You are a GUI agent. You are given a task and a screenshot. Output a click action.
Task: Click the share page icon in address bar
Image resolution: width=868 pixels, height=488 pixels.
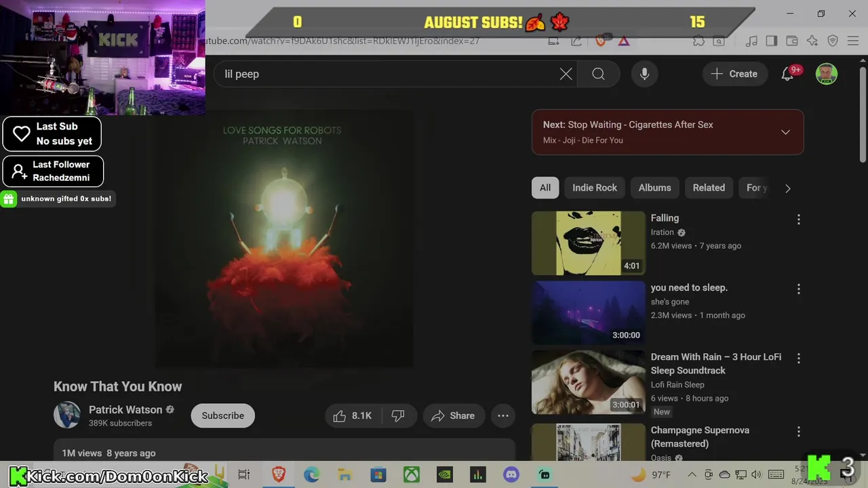tap(576, 41)
